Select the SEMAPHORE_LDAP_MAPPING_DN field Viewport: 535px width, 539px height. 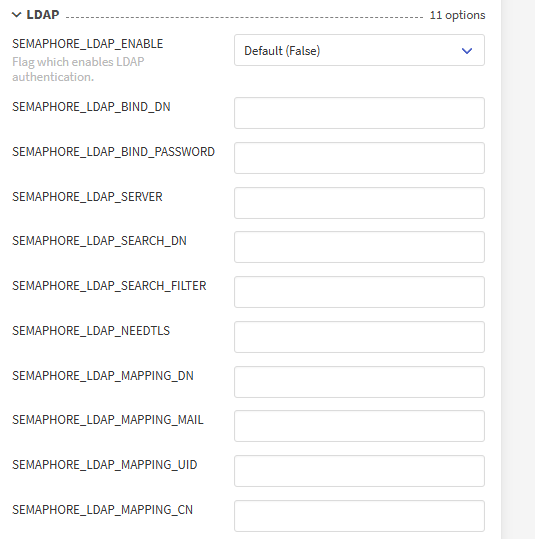tap(359, 382)
